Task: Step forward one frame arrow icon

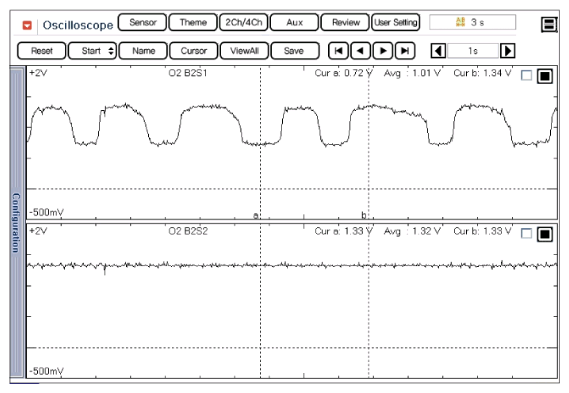Action: [x=382, y=51]
